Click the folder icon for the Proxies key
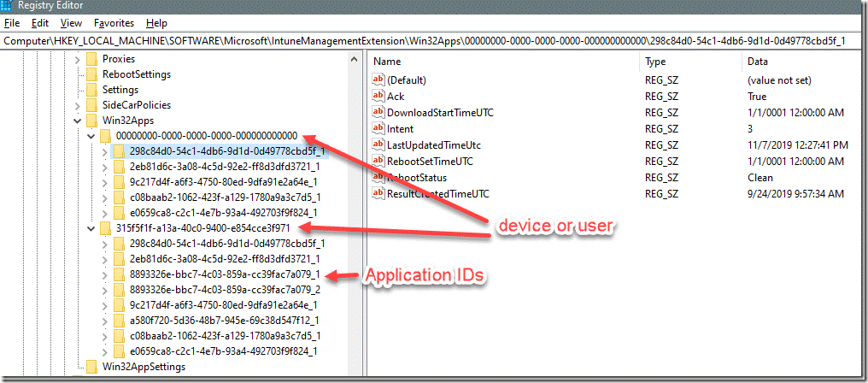 (x=91, y=60)
